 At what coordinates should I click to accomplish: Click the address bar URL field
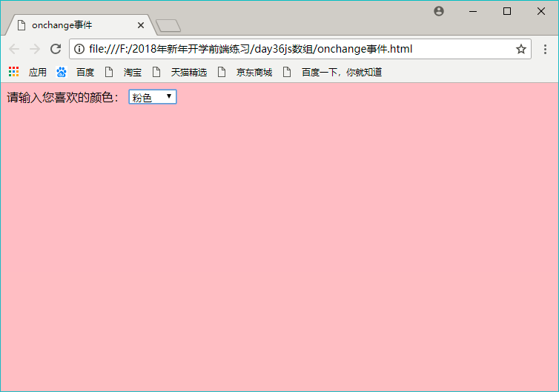(x=297, y=49)
